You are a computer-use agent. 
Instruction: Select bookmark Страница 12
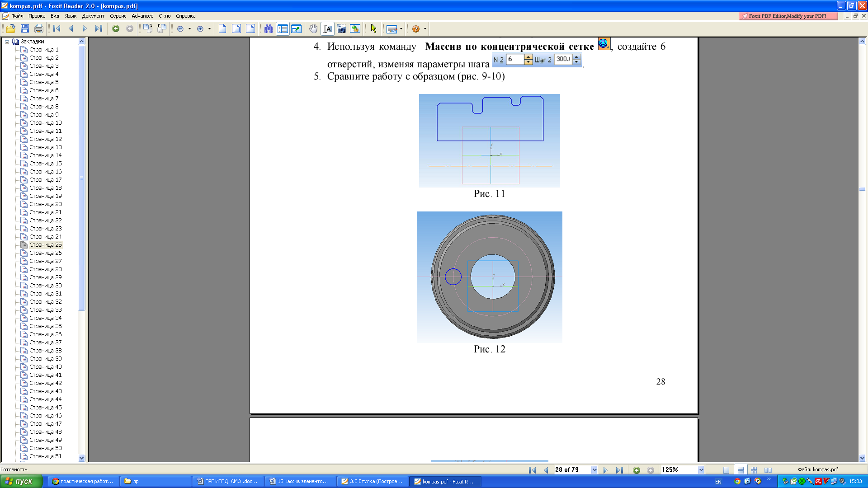46,139
